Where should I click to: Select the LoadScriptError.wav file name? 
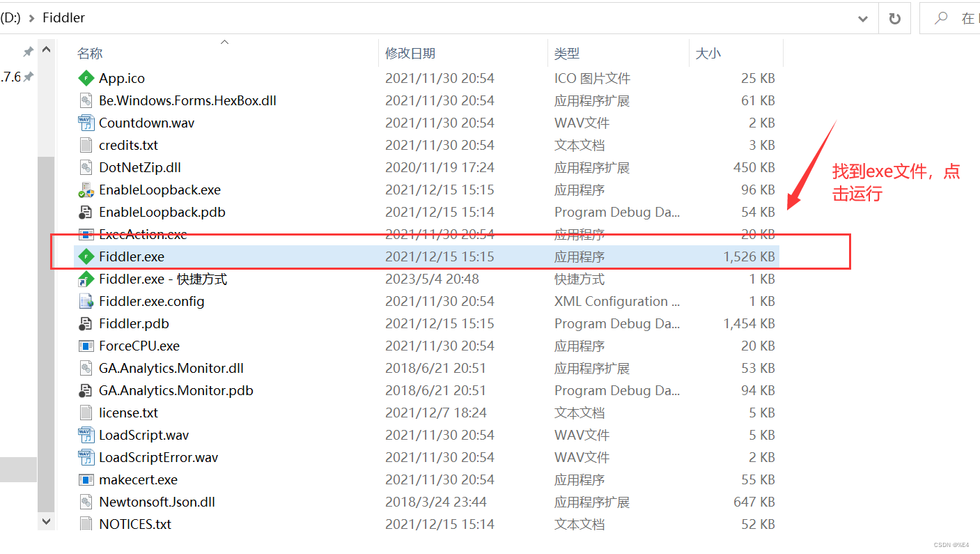(158, 457)
